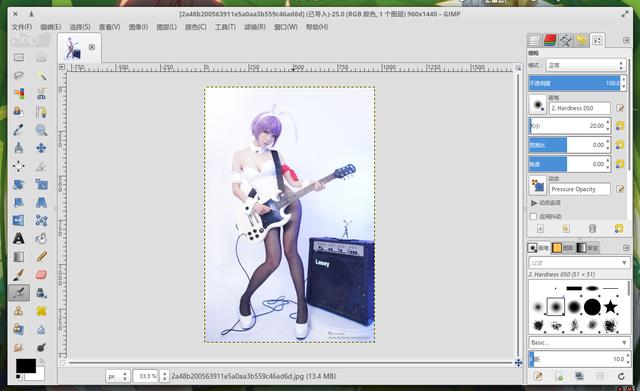Open the paint mode 正常 dropdown
640x391 pixels.
coord(586,65)
